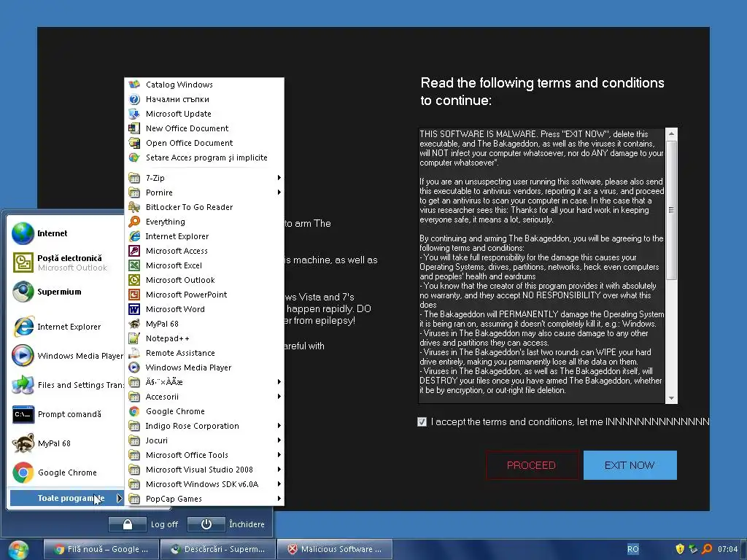The image size is (747, 560).
Task: Click the Închidere power button
Action: click(206, 524)
